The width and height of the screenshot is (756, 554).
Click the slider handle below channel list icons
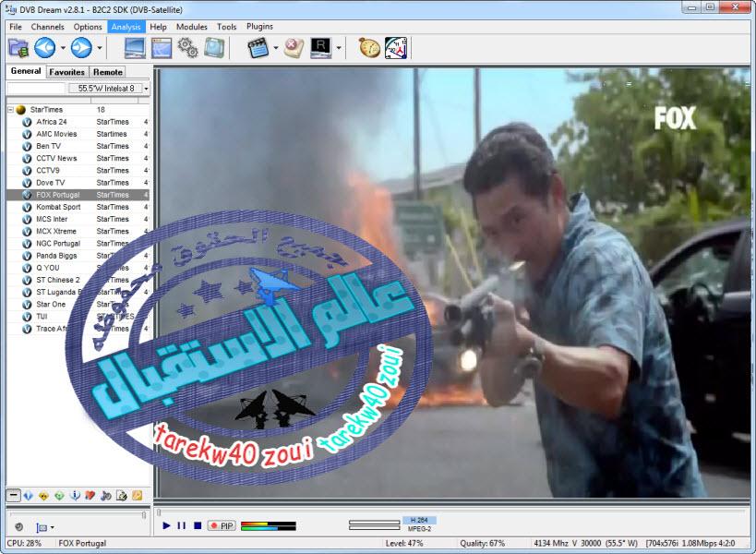(144, 514)
